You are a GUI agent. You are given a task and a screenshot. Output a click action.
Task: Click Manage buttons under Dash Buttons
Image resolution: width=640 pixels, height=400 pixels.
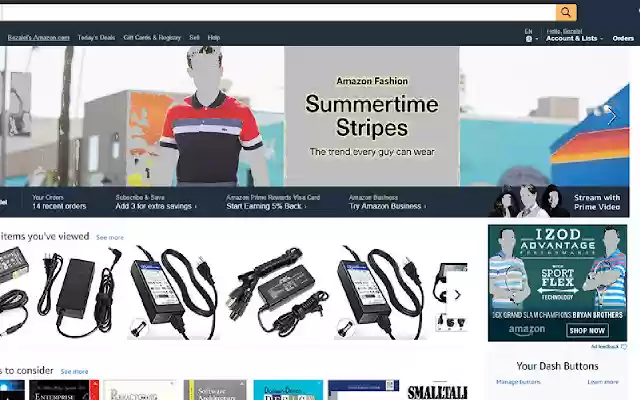[518, 382]
